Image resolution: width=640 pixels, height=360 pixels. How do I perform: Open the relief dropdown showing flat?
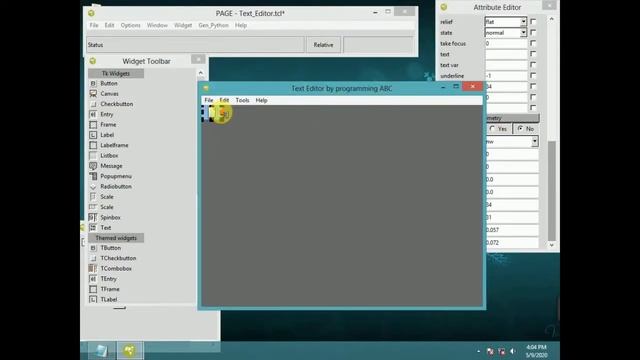click(x=523, y=22)
